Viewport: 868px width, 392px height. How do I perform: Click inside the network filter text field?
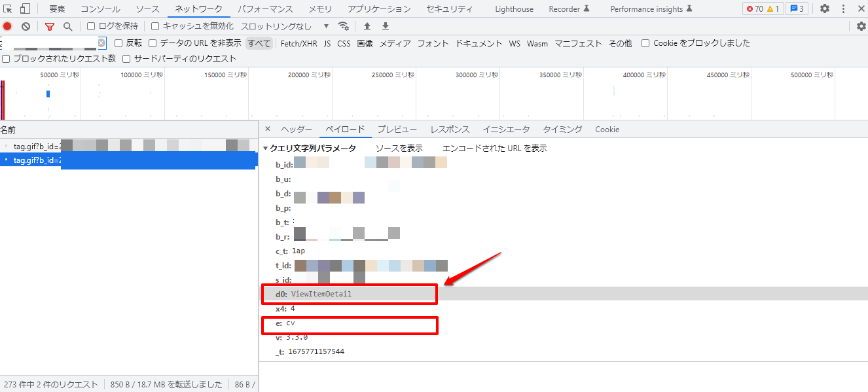pyautogui.click(x=49, y=43)
